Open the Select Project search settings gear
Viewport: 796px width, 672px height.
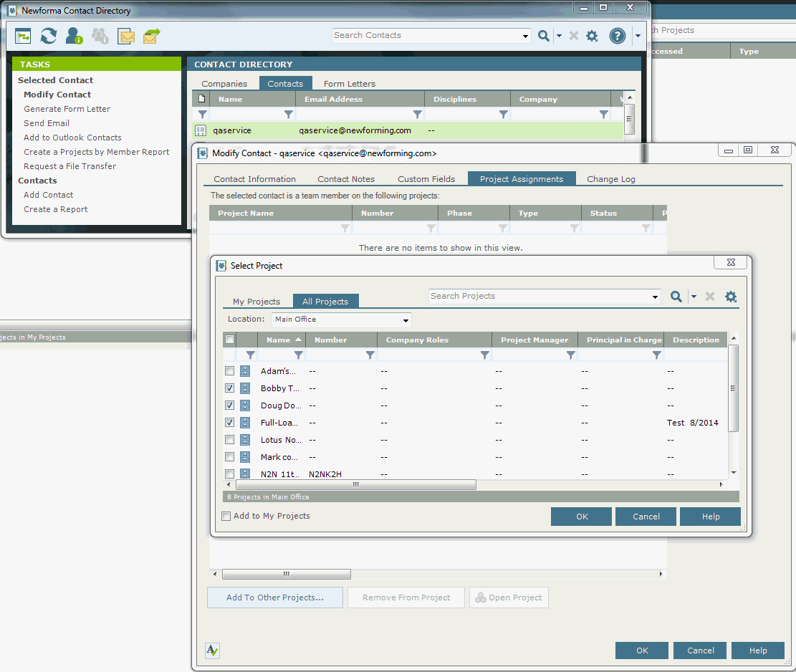pos(731,297)
